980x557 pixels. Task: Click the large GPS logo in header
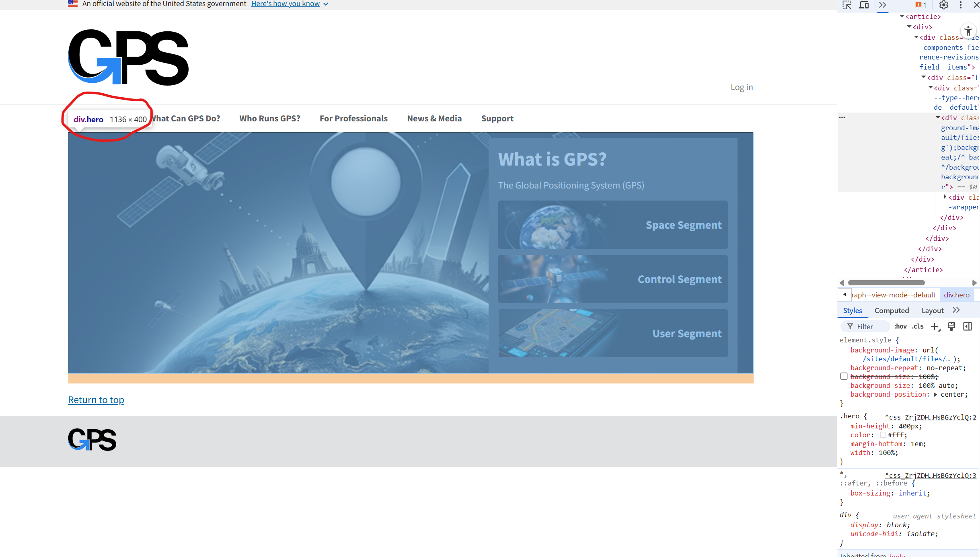click(x=128, y=57)
